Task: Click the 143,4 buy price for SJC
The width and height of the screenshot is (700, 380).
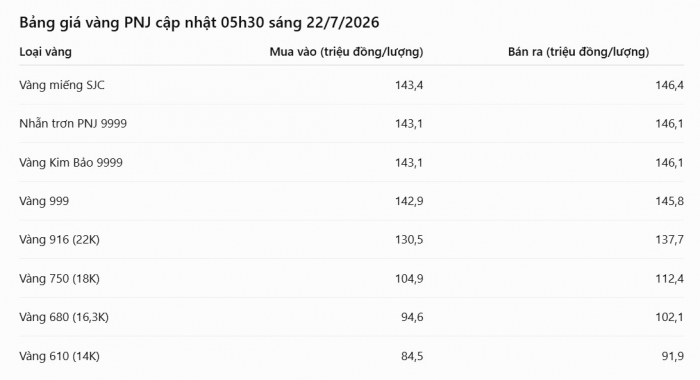Action: point(408,85)
